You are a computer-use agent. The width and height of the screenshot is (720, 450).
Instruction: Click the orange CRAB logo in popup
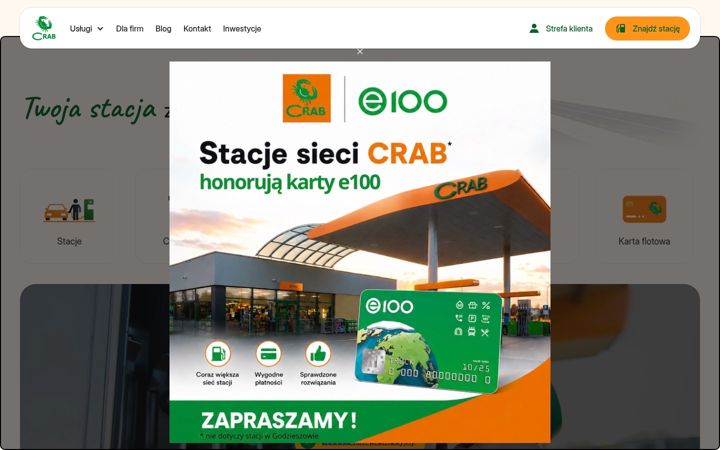[307, 98]
